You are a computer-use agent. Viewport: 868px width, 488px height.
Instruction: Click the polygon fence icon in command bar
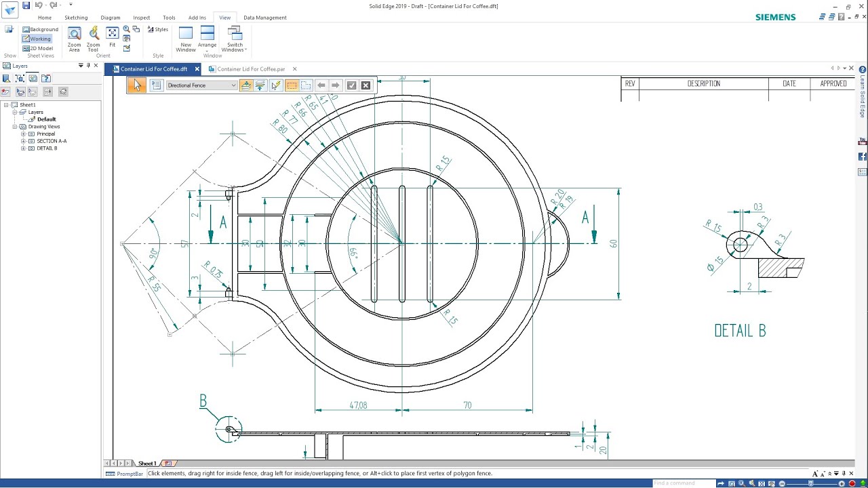pyautogui.click(x=306, y=85)
